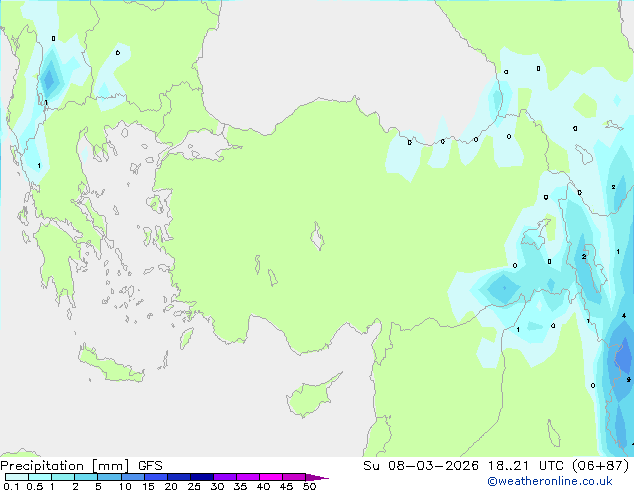Click the over-50 mm legend arrow tip
Image resolution: width=634 pixels, height=490 pixels.
317,477
